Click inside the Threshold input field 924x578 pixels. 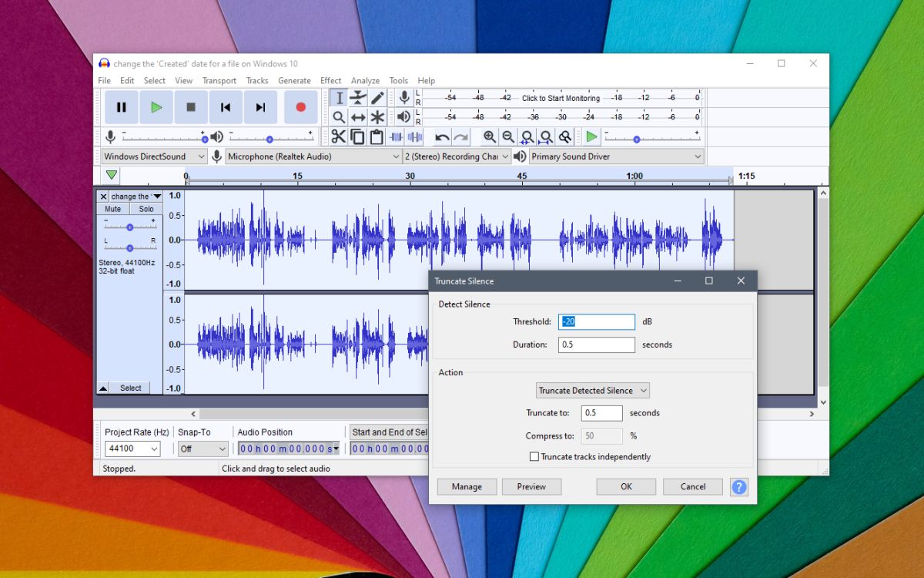596,321
